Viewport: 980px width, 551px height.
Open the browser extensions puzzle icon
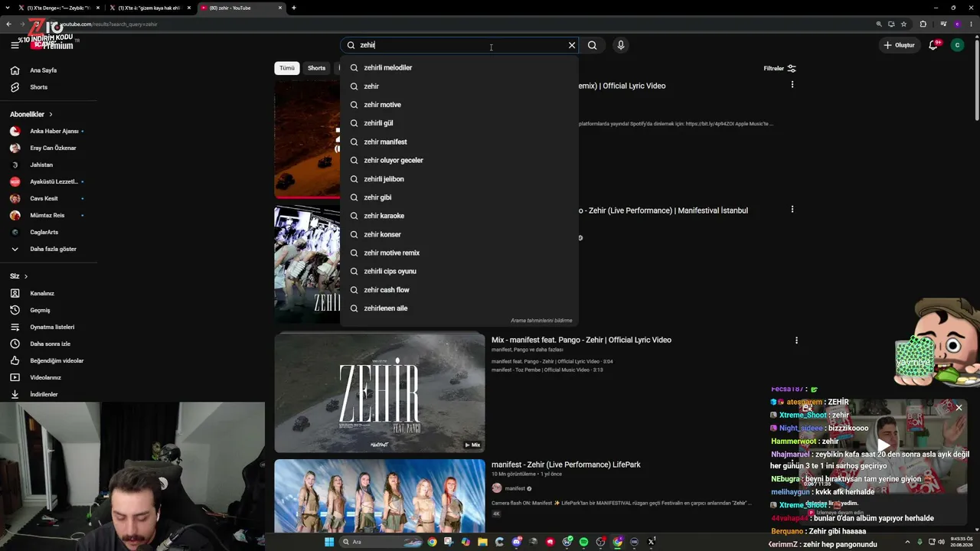click(x=923, y=24)
